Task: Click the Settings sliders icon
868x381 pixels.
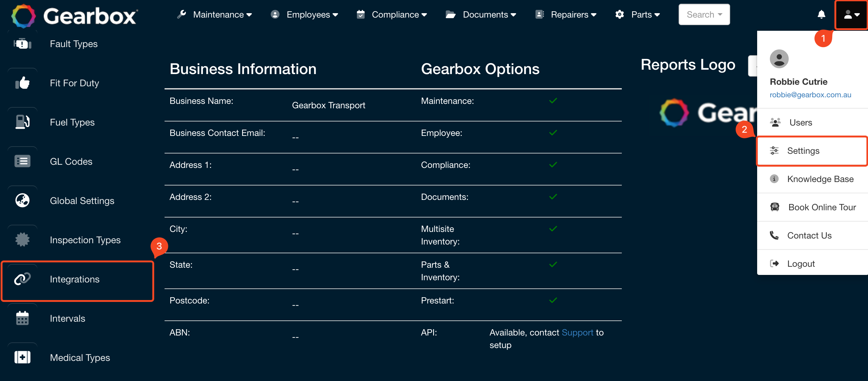Action: 774,151
